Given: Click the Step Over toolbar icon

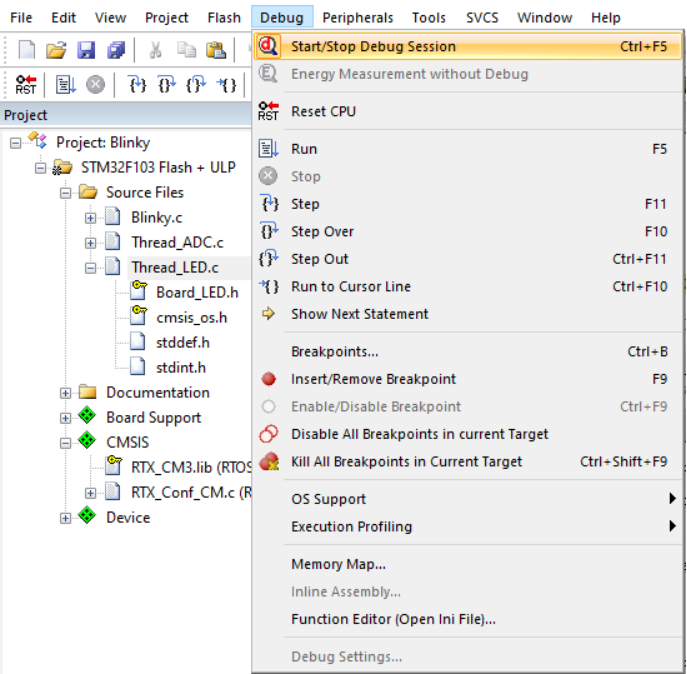Looking at the screenshot, I should 166,85.
